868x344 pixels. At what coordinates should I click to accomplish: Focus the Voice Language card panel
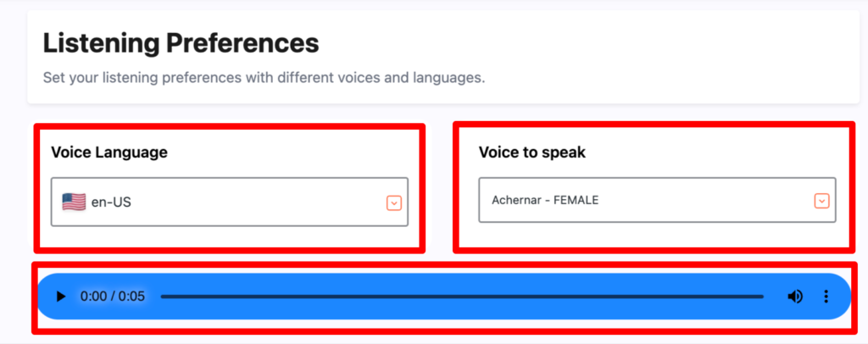click(x=230, y=188)
